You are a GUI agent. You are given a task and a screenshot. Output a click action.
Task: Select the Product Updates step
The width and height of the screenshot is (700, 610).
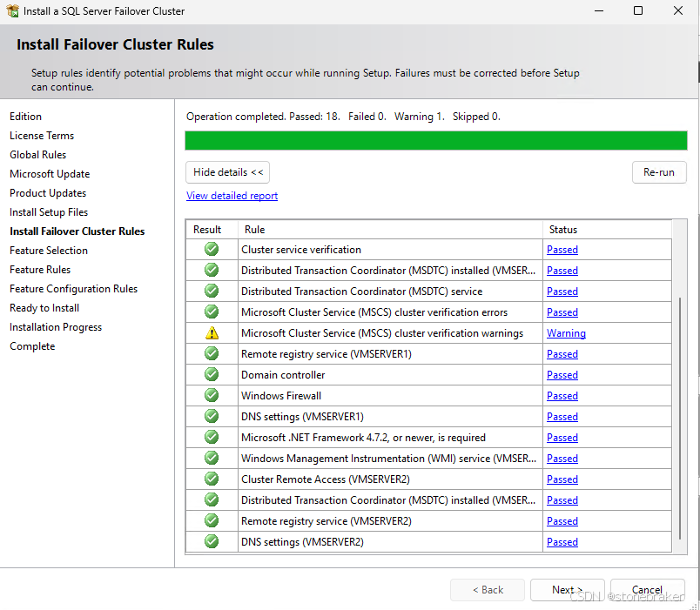coord(48,193)
